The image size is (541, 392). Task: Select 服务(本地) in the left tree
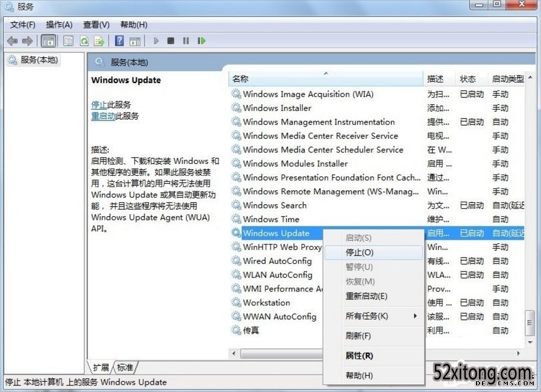[x=34, y=60]
